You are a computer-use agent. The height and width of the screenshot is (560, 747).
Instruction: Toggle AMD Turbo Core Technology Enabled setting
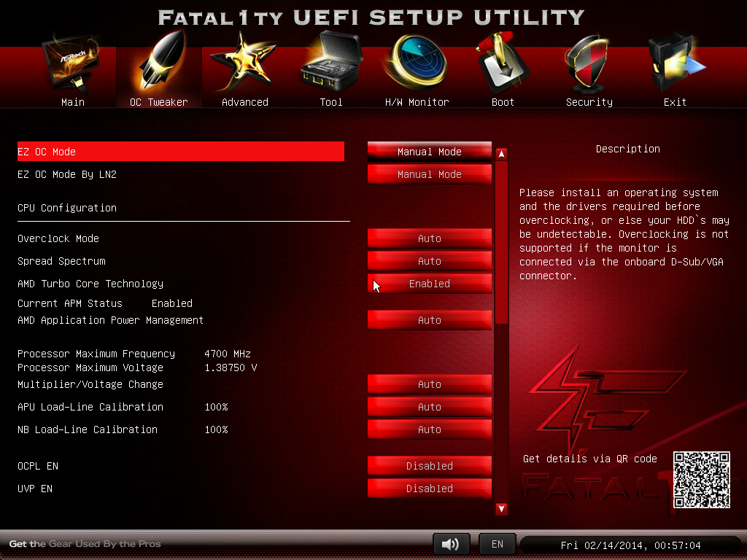pos(429,284)
